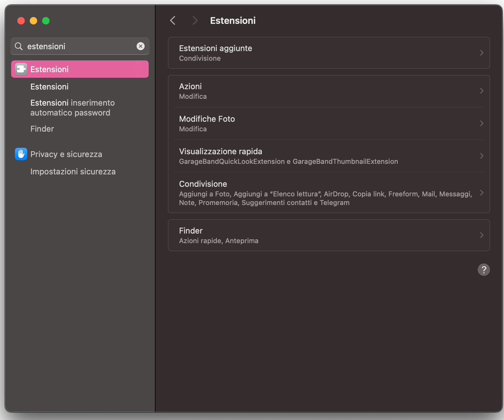Click the magnifying glass search icon
Image resolution: width=504 pixels, height=420 pixels.
click(19, 46)
